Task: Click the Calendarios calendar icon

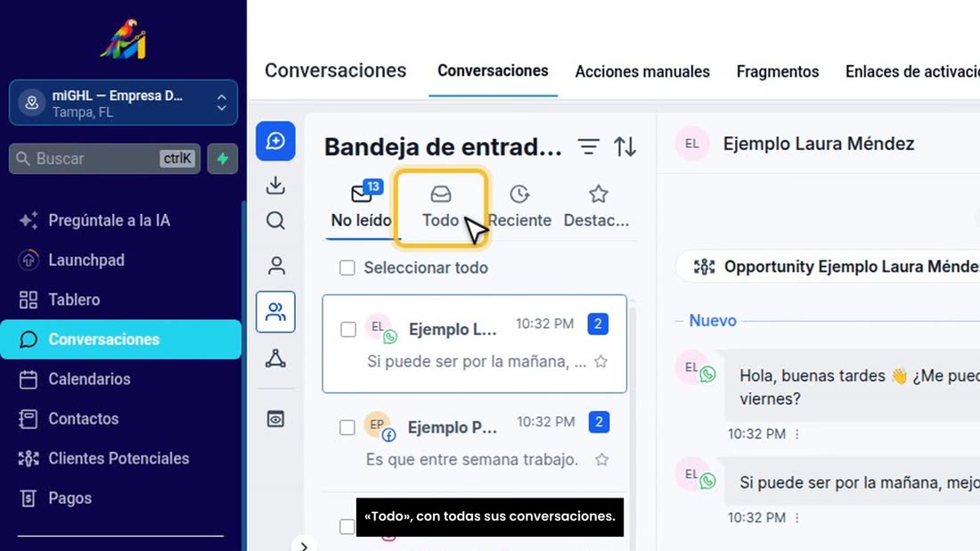Action: [x=29, y=379]
